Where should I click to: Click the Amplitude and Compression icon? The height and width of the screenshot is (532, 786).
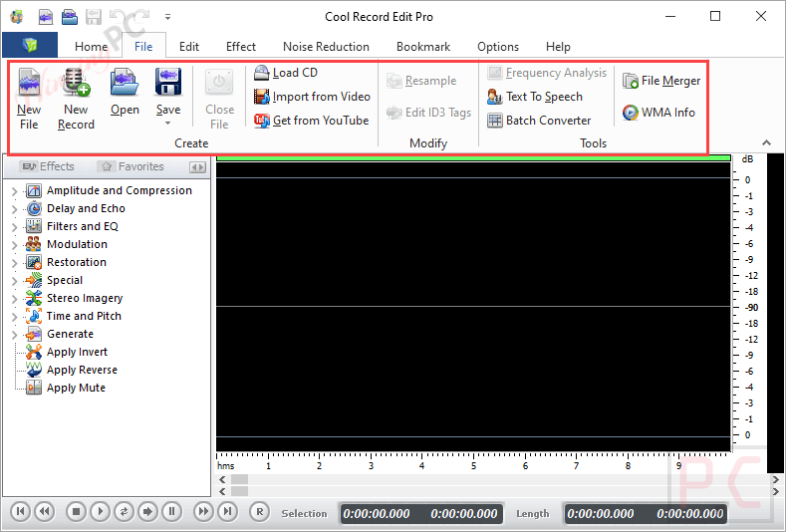pos(34,190)
